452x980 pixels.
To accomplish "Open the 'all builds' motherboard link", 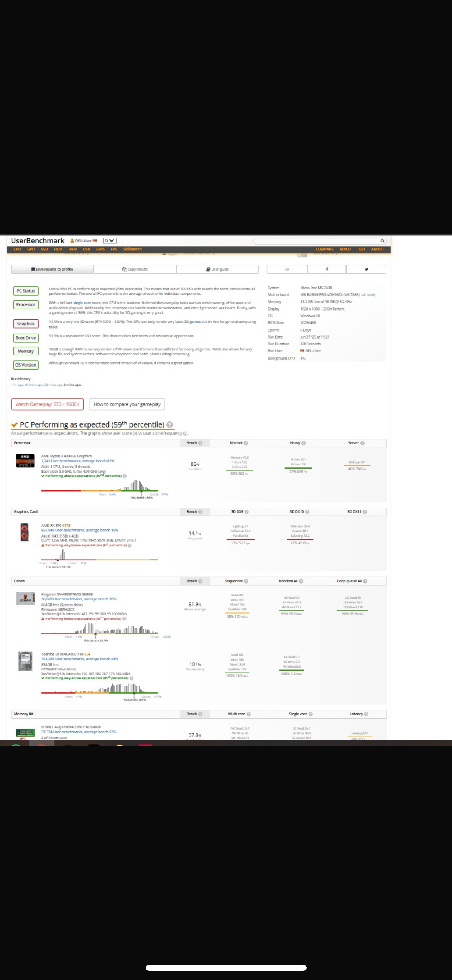I will pos(368,295).
